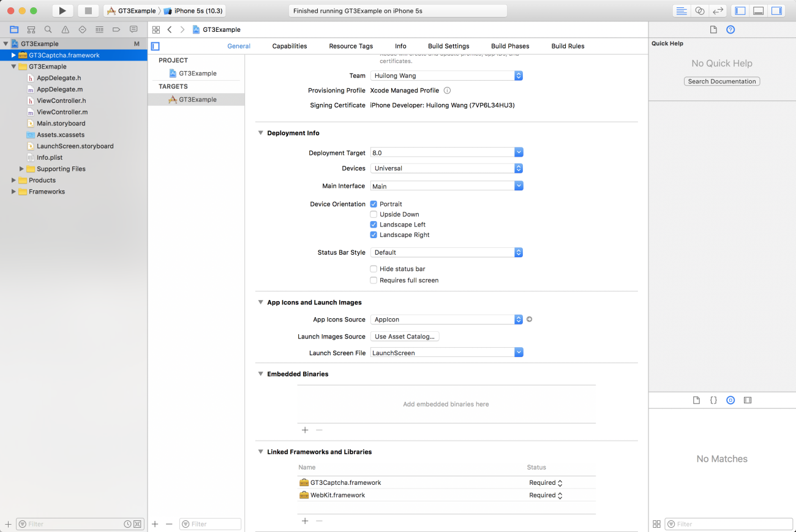Open the Issue navigator
The height and width of the screenshot is (532, 796).
pyautogui.click(x=65, y=29)
